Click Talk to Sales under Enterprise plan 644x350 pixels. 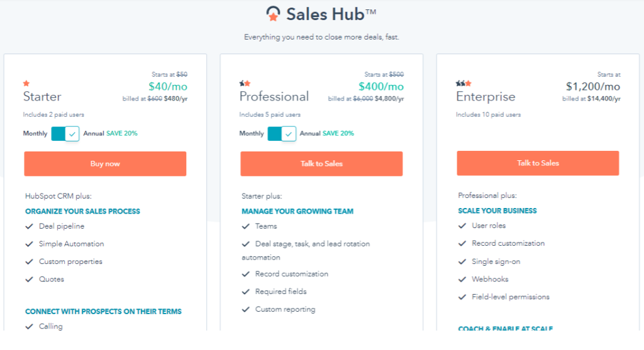coord(538,163)
